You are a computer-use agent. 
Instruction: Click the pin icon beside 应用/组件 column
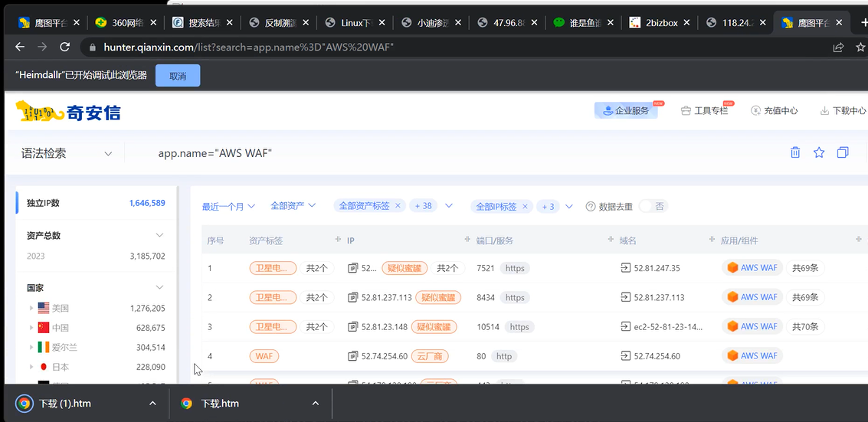pyautogui.click(x=858, y=240)
